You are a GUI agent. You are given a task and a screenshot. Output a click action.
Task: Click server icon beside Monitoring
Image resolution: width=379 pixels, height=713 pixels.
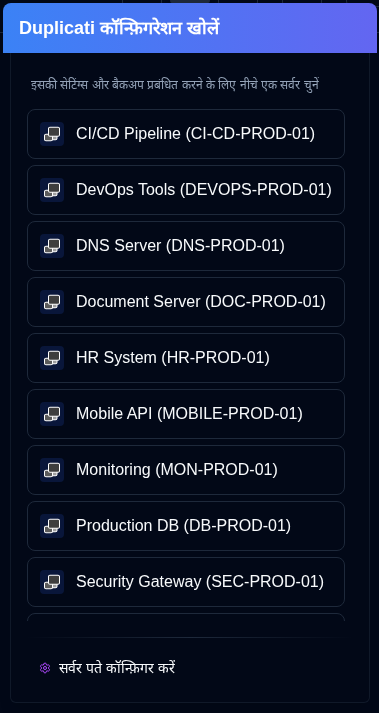(52, 470)
